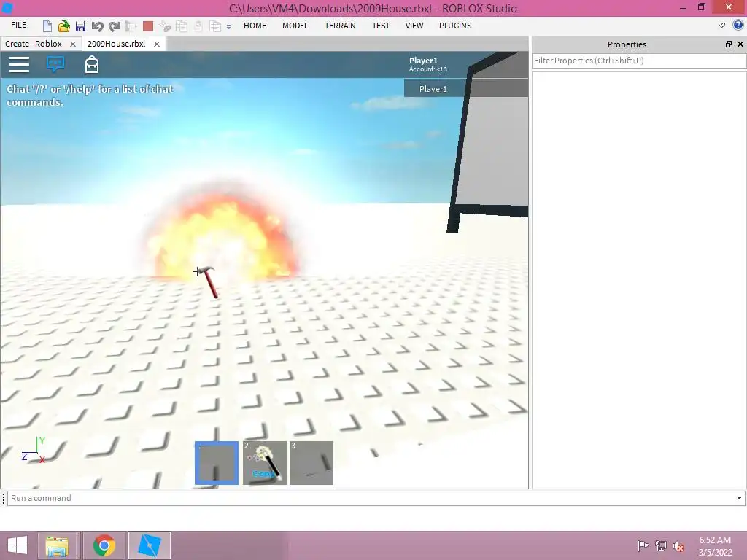Switch to the PLUGINS ribbon tab
Viewport: 747px width, 560px height.
(455, 26)
